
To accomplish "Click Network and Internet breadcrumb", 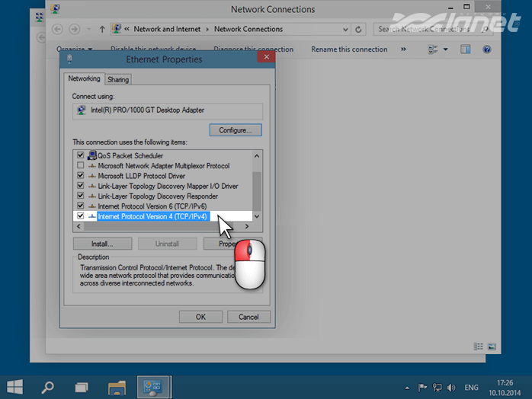I will [x=167, y=29].
